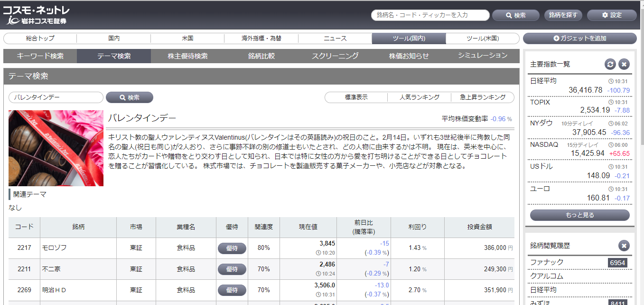Open 設定 settings

pyautogui.click(x=612, y=15)
